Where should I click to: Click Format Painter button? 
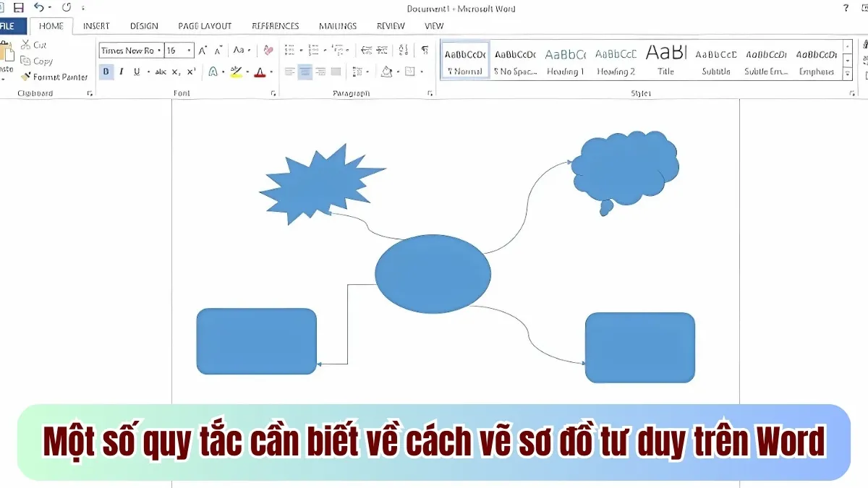point(54,77)
